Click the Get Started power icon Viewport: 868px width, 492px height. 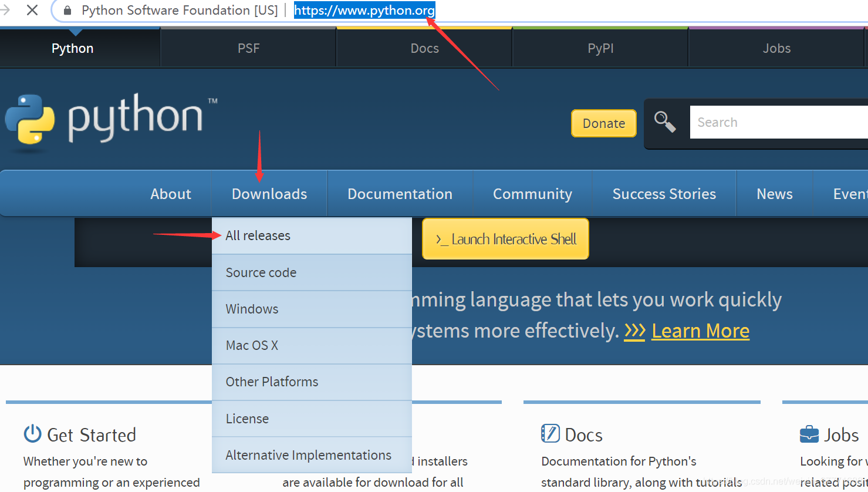(33, 434)
